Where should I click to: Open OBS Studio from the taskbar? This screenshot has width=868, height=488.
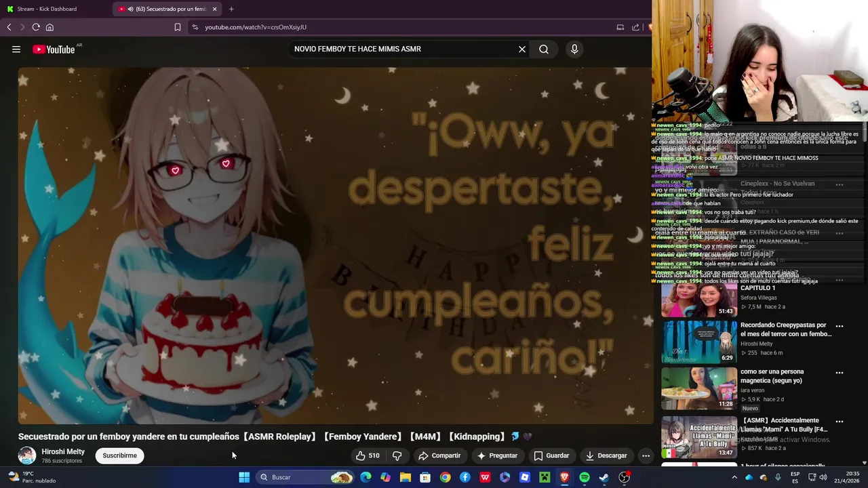(x=624, y=477)
